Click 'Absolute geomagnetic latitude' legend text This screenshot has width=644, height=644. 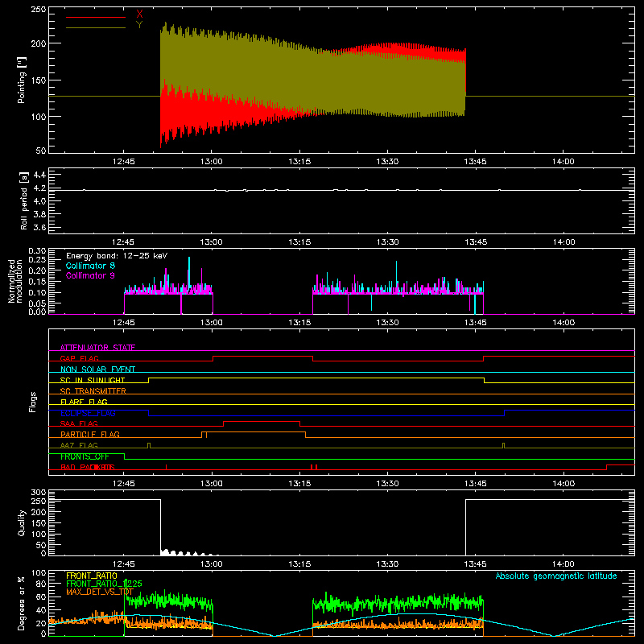click(x=556, y=576)
